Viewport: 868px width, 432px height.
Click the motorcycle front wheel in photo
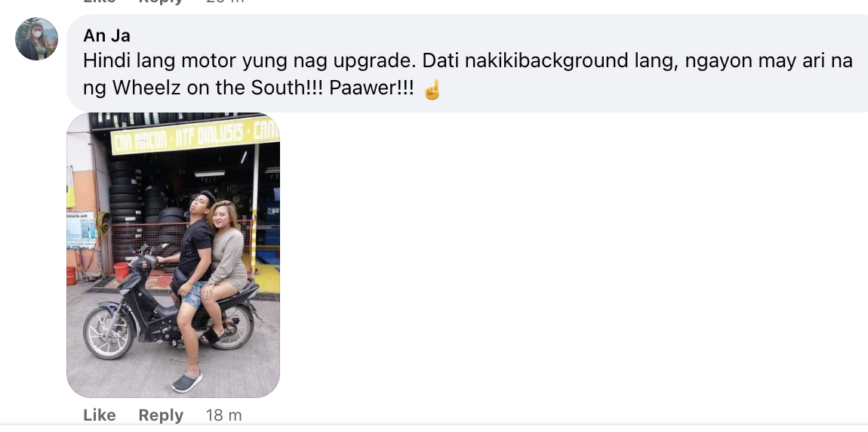pyautogui.click(x=109, y=332)
